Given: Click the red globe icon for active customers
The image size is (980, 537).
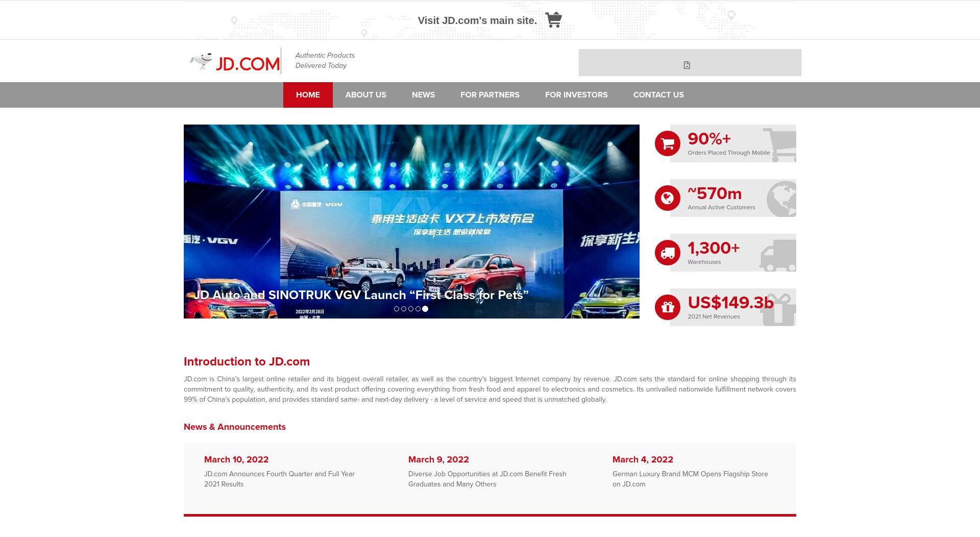Looking at the screenshot, I should 668,198.
